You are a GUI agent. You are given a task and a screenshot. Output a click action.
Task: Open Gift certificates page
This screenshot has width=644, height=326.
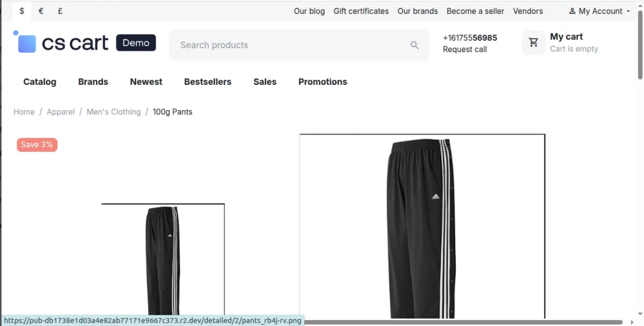(x=361, y=11)
